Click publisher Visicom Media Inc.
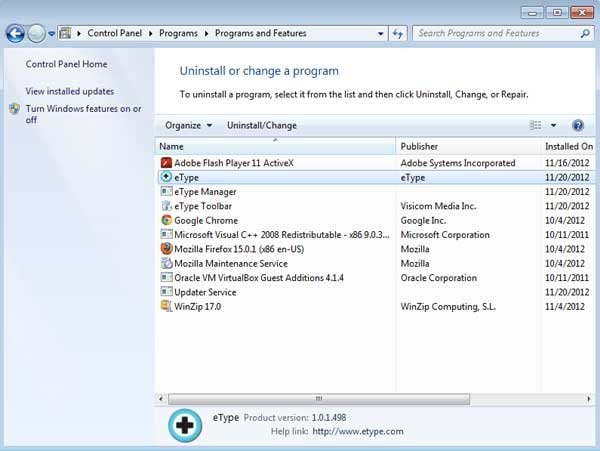The height and width of the screenshot is (451, 600). coord(439,206)
